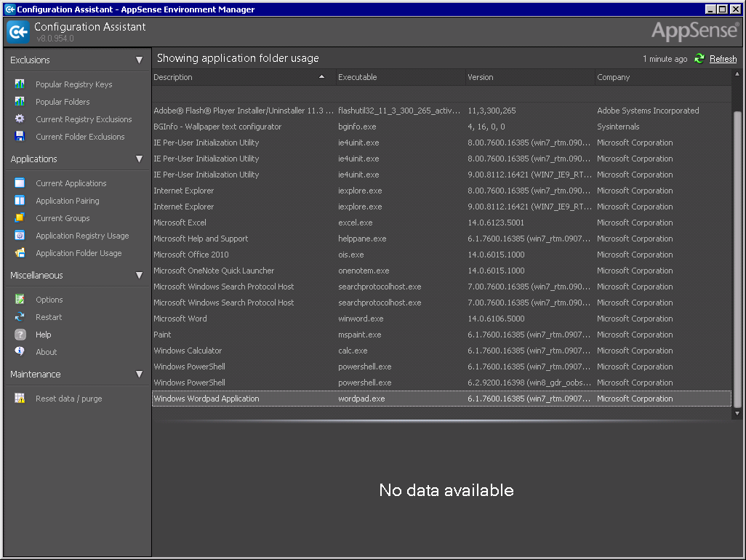Open Popular Registry Keys view
746x560 pixels.
(73, 84)
